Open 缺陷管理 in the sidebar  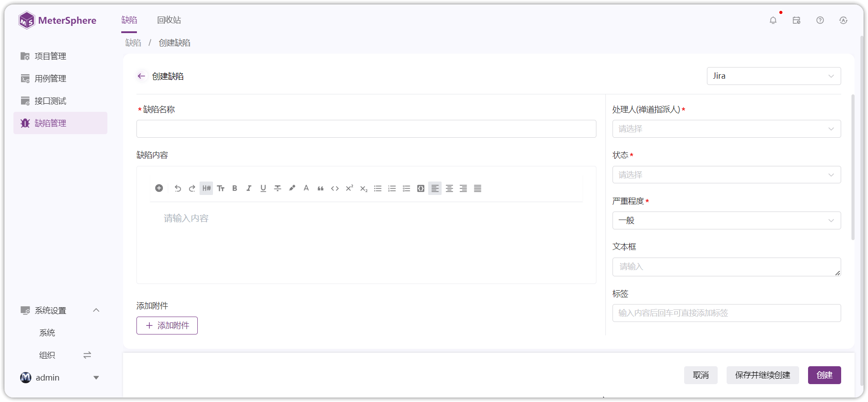coord(60,123)
